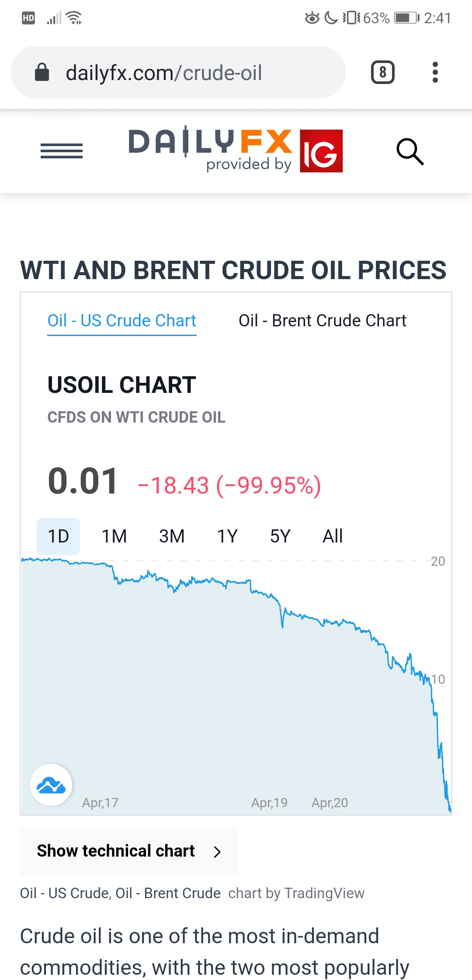Switch chart range to 1M
Screen dimensions: 472x980
pos(114,536)
